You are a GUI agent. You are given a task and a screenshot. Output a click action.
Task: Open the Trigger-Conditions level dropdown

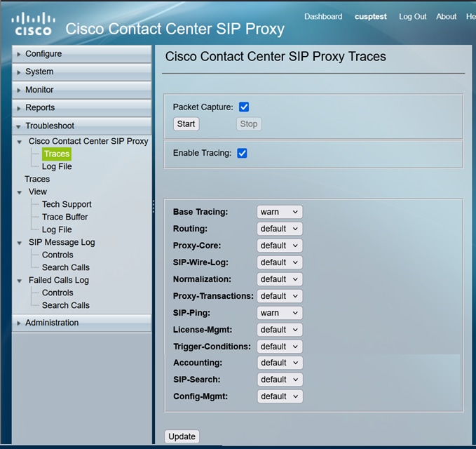click(280, 347)
